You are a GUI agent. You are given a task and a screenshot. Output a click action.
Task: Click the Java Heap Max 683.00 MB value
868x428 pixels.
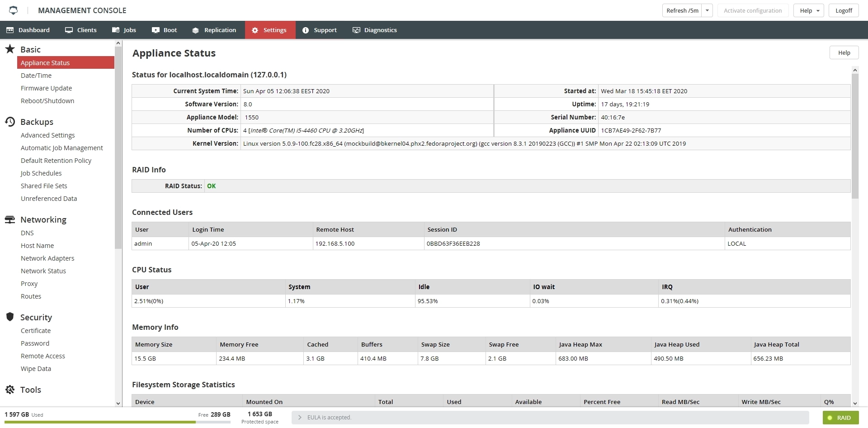(x=573, y=358)
